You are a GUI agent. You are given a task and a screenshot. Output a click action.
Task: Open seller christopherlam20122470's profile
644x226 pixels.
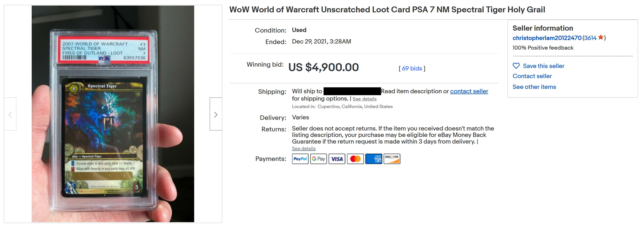pos(547,38)
